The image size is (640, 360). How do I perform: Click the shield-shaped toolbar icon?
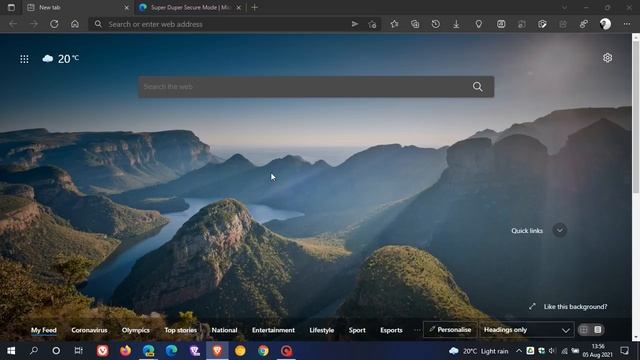(542, 24)
